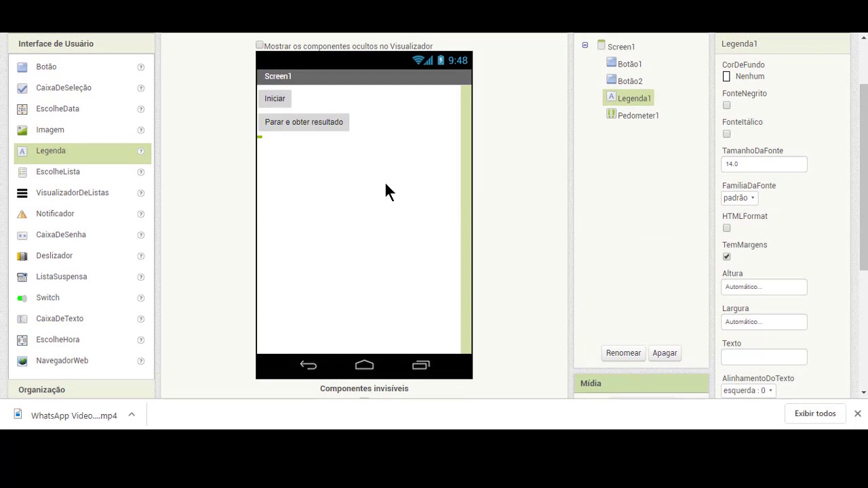Close the downloads bar
The image size is (868, 488).
click(x=857, y=413)
